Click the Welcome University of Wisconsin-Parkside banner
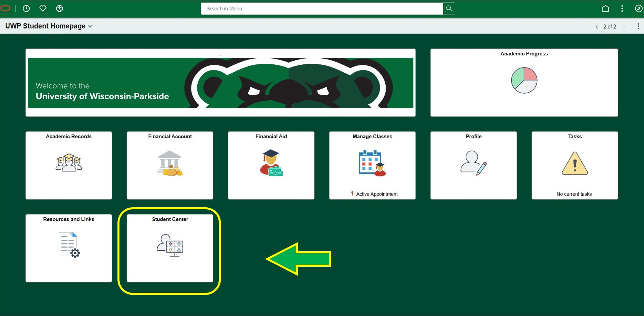 (220, 83)
